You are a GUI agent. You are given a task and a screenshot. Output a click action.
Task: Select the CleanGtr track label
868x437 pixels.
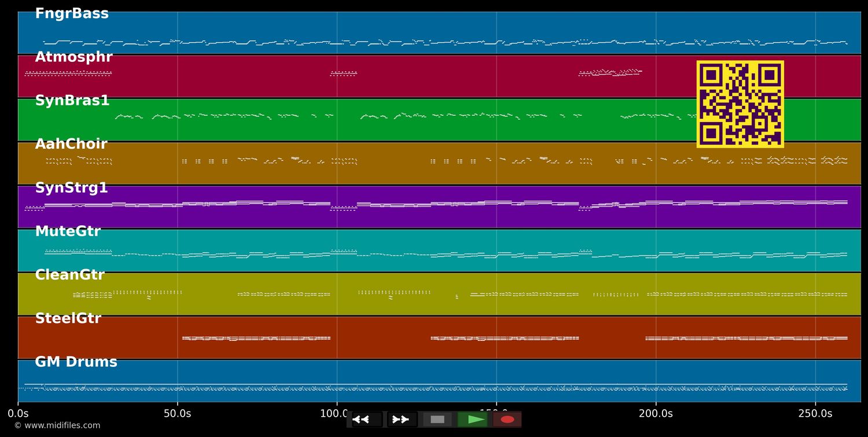point(70,275)
